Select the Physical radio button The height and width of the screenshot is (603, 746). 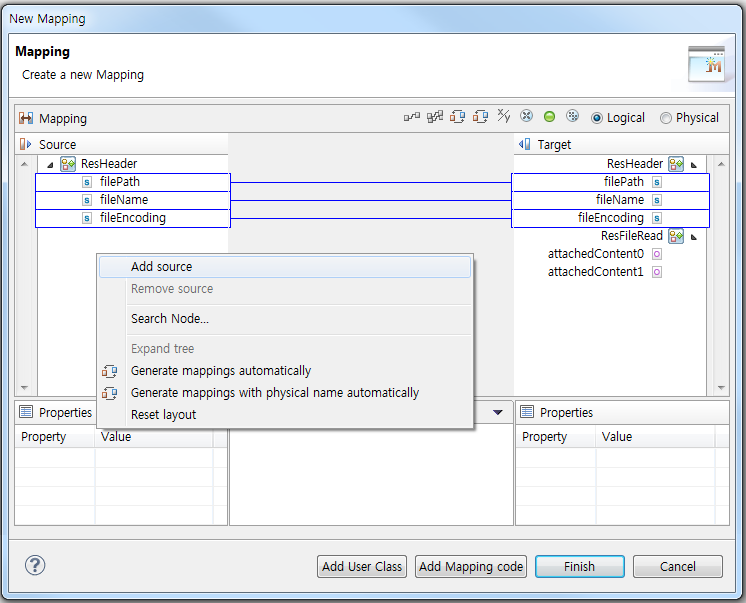(x=666, y=118)
